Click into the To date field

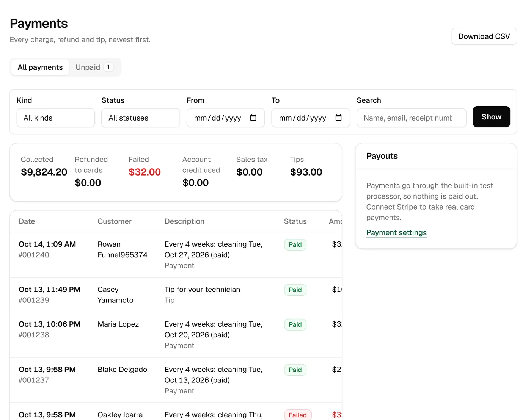pos(311,118)
